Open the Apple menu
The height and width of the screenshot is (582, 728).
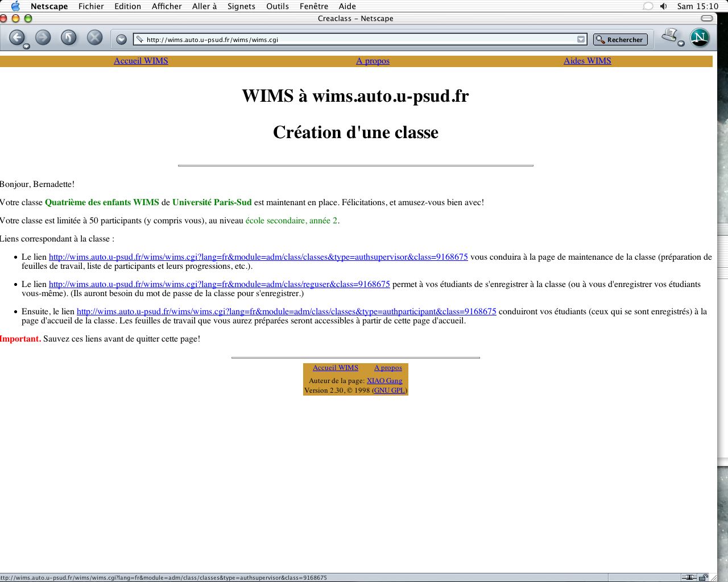pos(15,6)
